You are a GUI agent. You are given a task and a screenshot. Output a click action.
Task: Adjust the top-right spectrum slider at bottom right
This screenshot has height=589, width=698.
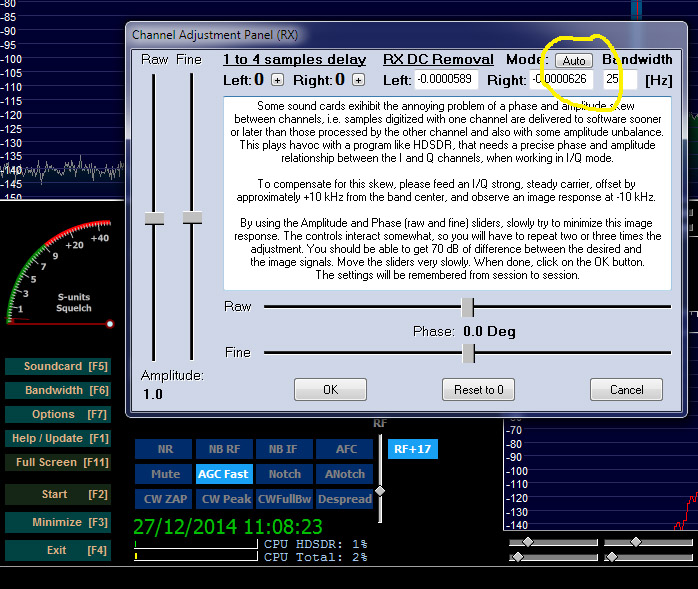click(x=636, y=542)
